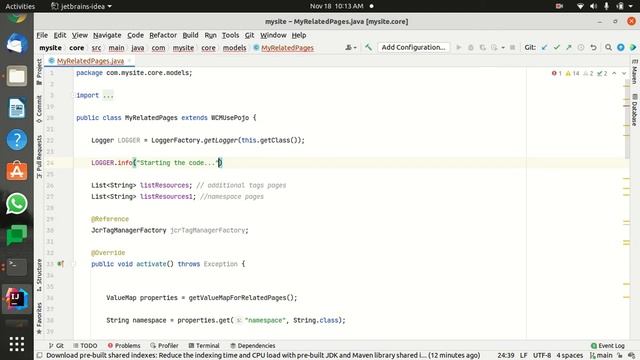Toggle the Structure tool window
Image resolution: width=640 pixels, height=360 pixels.
tap(39, 275)
